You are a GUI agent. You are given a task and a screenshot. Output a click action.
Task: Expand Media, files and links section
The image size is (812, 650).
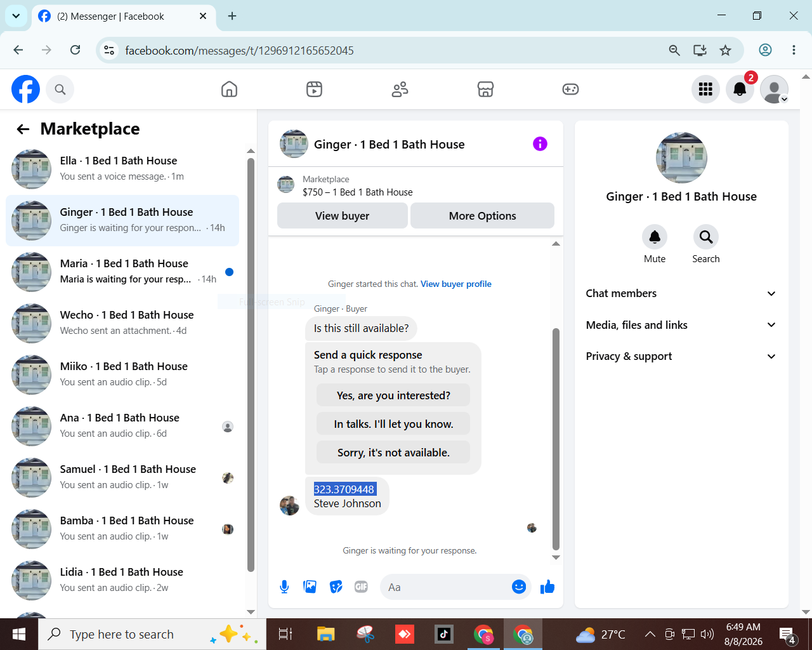[681, 325]
